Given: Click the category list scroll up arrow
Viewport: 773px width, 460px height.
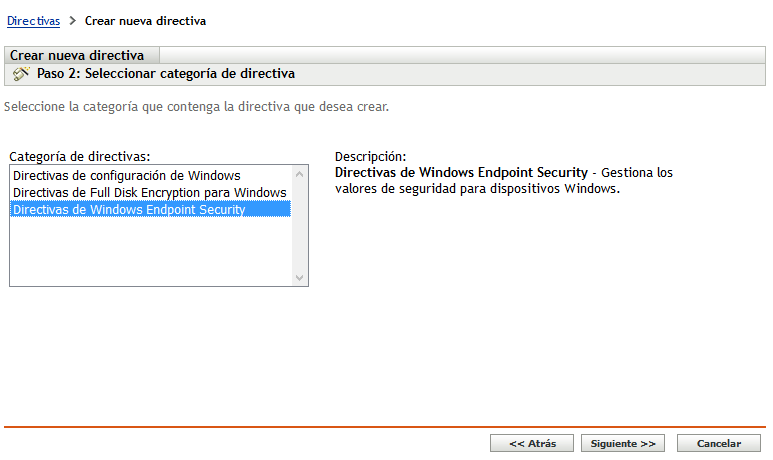Looking at the screenshot, I should tap(298, 176).
